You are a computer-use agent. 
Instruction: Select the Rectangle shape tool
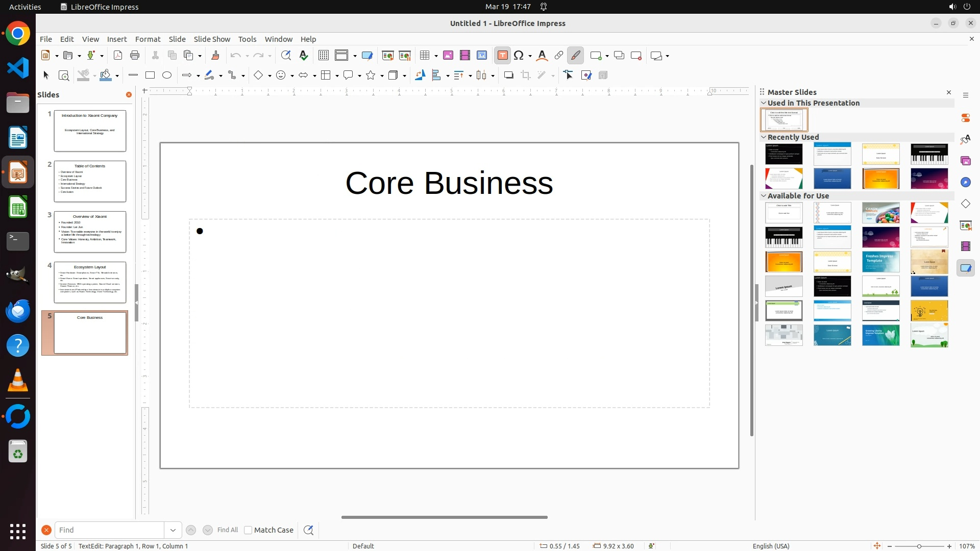click(x=150, y=76)
